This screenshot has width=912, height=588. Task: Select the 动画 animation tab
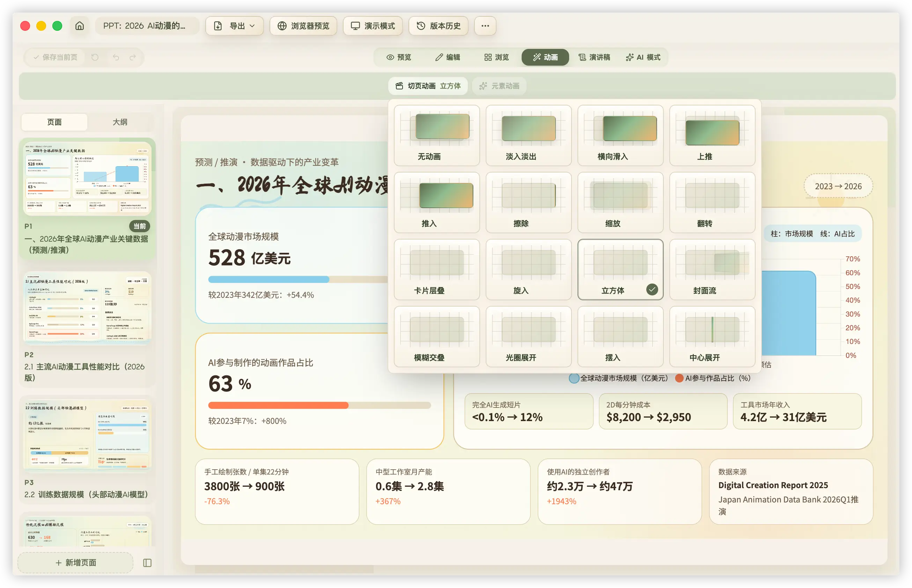pos(545,57)
